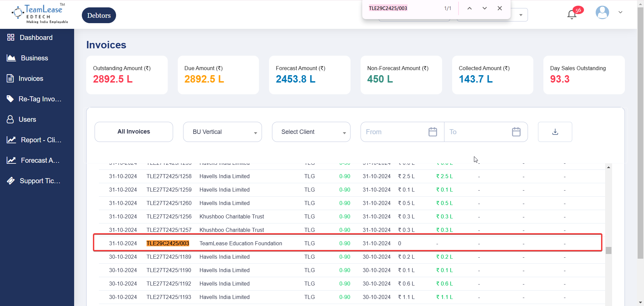This screenshot has width=644, height=306.
Task: Open Business section in sidebar
Action: click(34, 58)
